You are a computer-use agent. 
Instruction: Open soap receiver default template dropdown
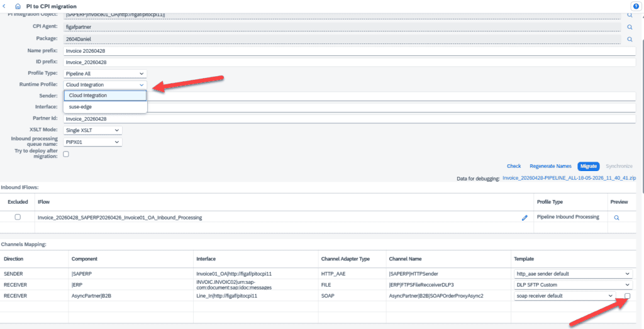565,296
